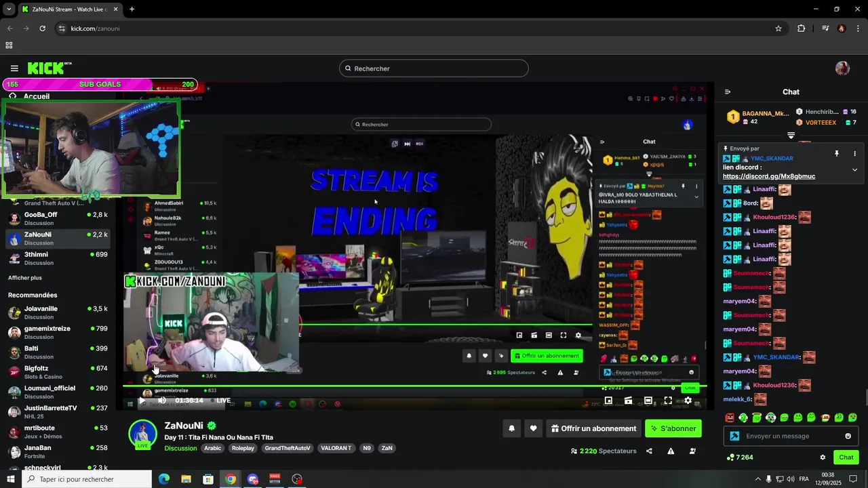
Task: Expand the gift leaderboard handle
Action: point(791,136)
